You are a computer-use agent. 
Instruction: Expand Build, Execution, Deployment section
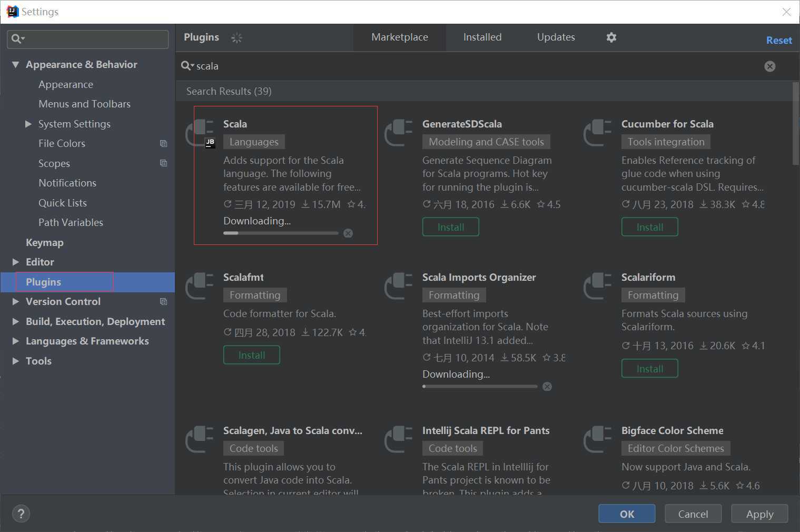[15, 321]
